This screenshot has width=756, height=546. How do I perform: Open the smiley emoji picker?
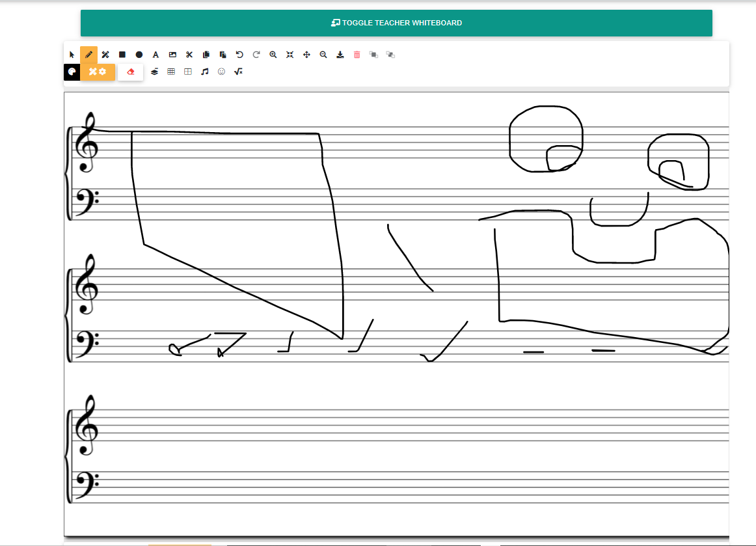tap(221, 72)
